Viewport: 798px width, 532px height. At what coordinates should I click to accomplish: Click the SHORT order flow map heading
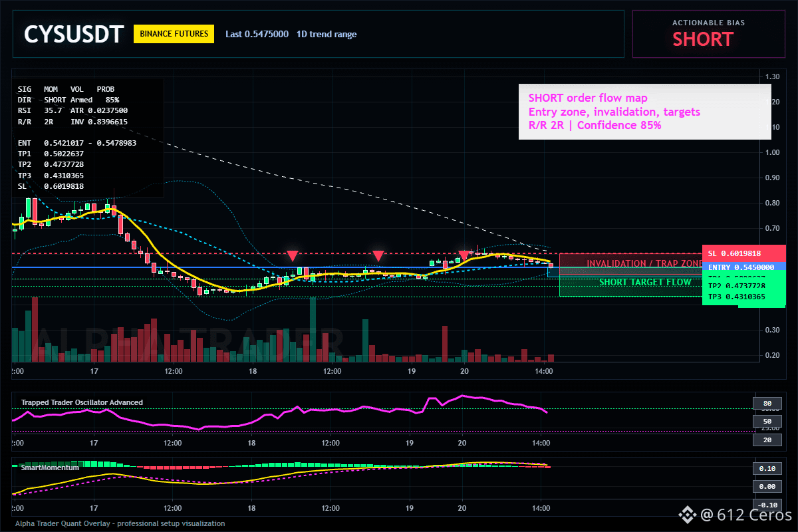pos(588,98)
